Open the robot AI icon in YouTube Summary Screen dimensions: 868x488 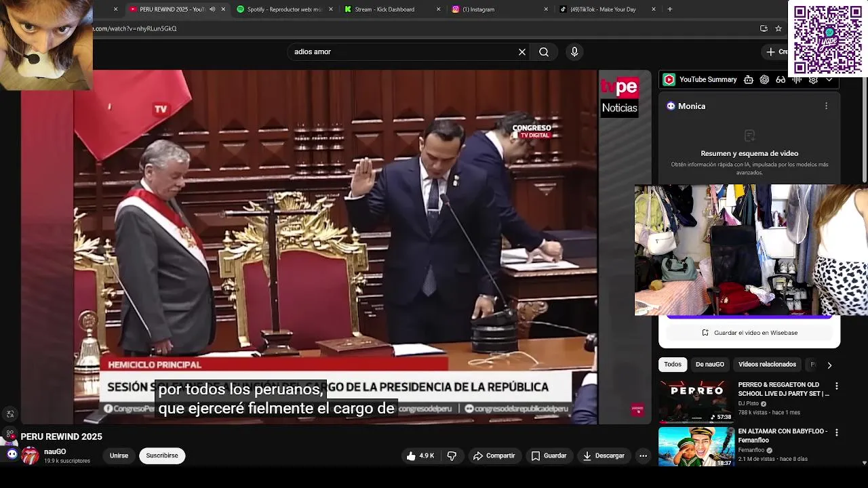(x=749, y=79)
